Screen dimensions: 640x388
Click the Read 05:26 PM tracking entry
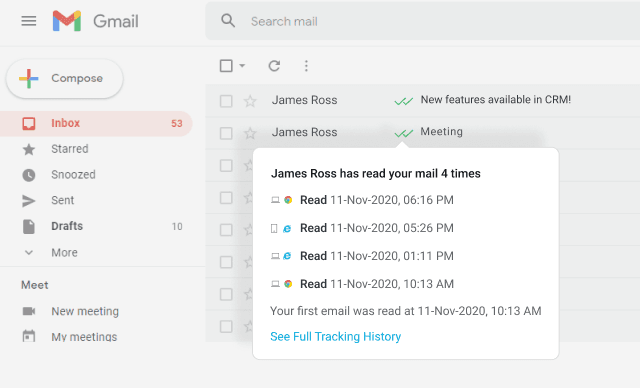(376, 228)
